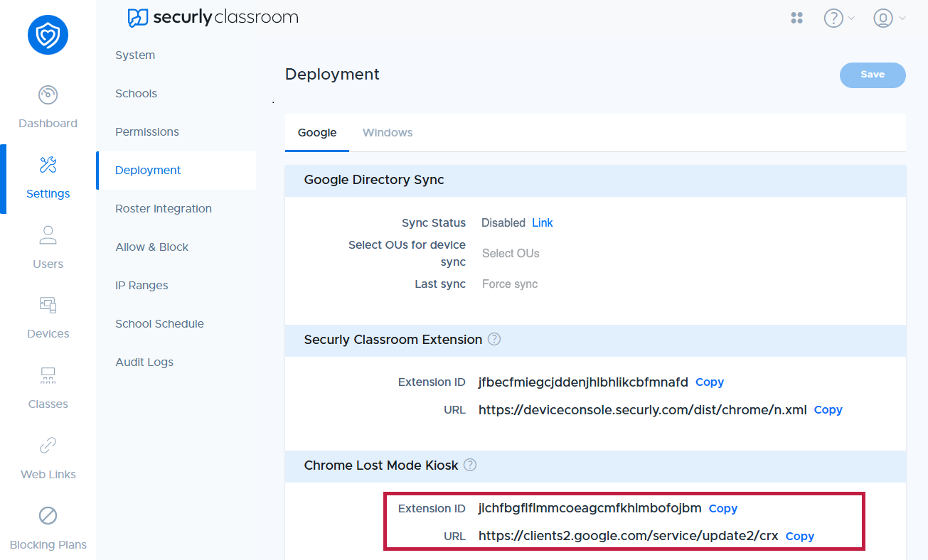Click the Dashboard label in sidebar
The width and height of the screenshot is (928, 560).
pyautogui.click(x=48, y=124)
